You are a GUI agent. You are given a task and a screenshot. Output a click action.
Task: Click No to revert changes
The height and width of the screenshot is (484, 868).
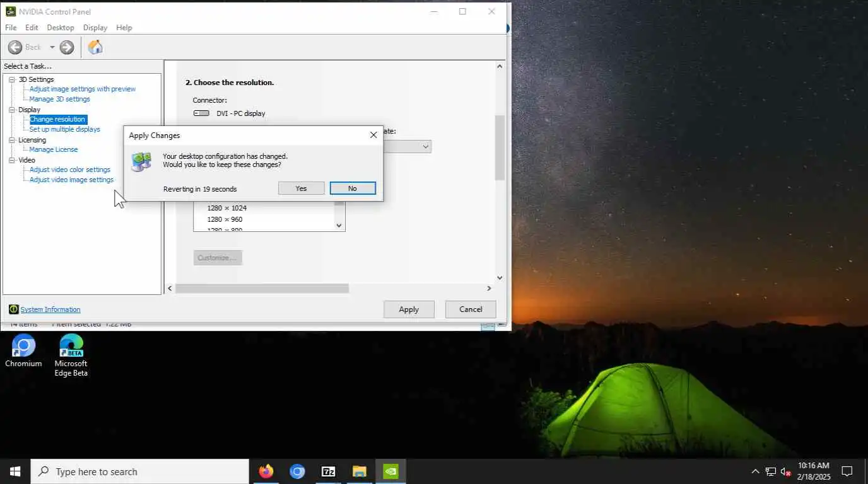click(353, 188)
